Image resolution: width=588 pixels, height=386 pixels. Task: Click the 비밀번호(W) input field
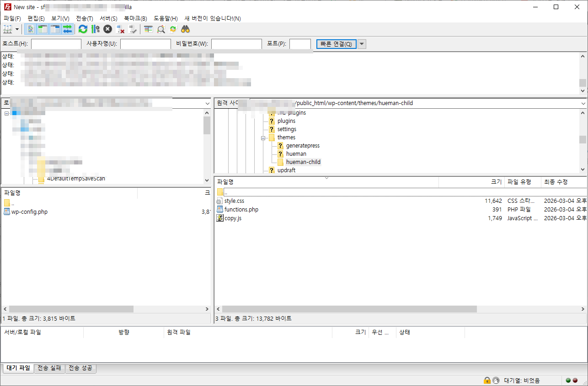tap(236, 44)
